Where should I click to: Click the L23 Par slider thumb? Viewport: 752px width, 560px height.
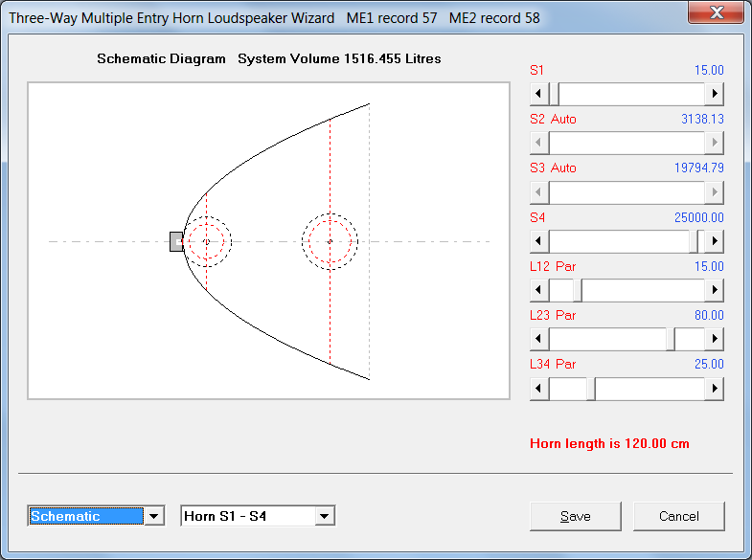pyautogui.click(x=671, y=339)
